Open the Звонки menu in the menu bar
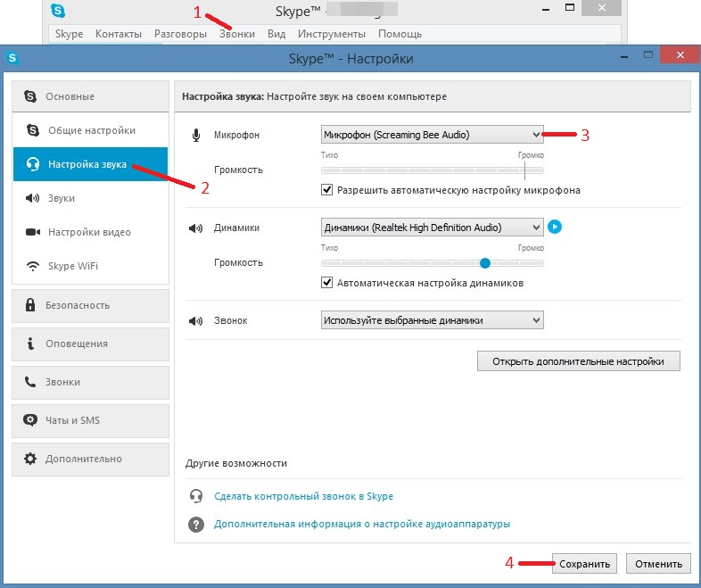This screenshot has height=588, width=701. point(237,34)
